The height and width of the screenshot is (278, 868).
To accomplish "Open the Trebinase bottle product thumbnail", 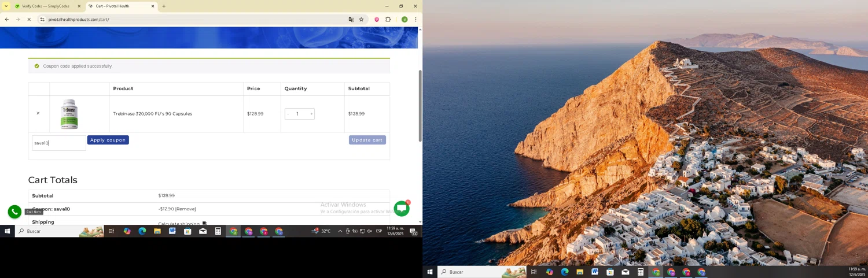I will tap(69, 114).
